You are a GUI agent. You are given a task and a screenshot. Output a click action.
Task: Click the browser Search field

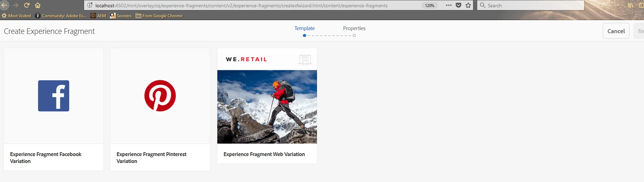click(x=530, y=6)
